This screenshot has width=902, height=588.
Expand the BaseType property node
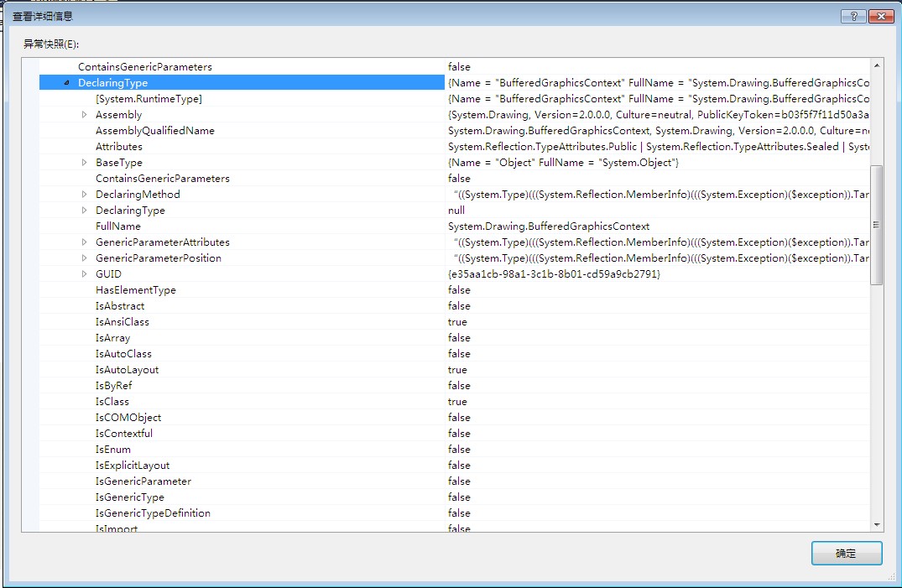[84, 163]
